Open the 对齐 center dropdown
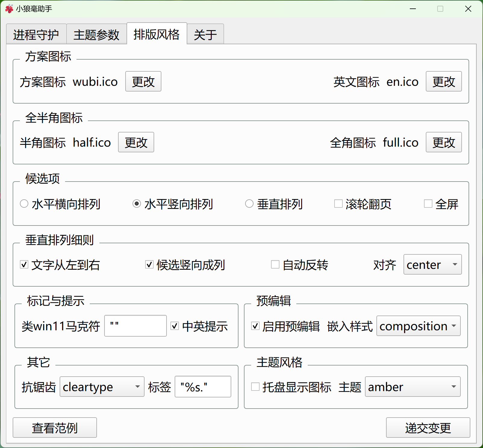483x448 pixels. click(x=432, y=265)
